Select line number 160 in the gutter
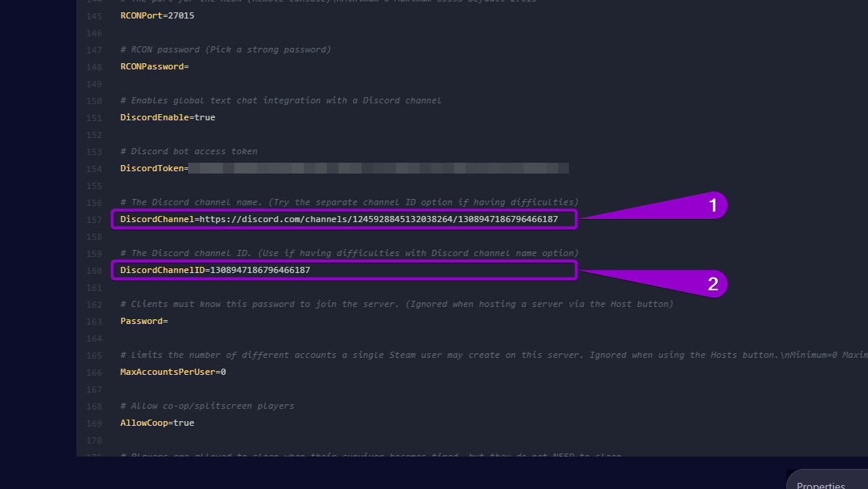 (93, 270)
